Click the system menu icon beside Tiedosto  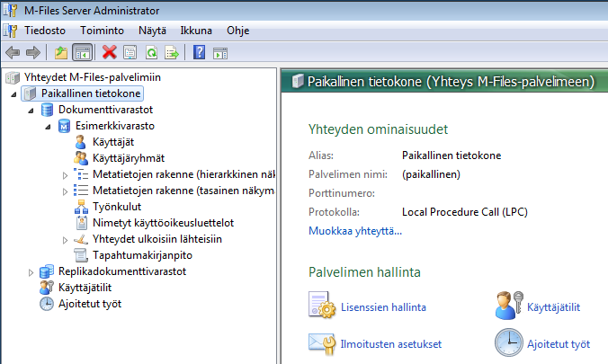click(10, 31)
